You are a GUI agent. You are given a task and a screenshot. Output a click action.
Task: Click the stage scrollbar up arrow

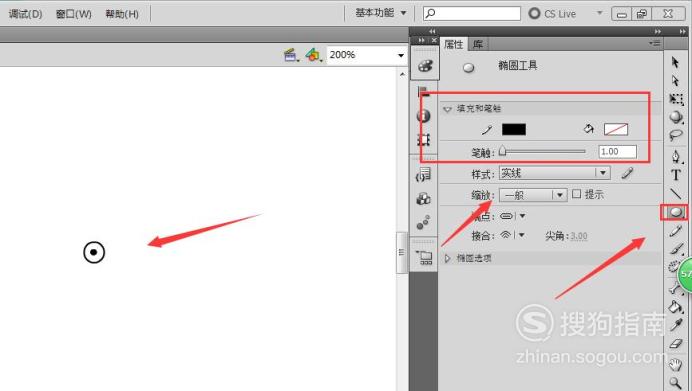402,75
